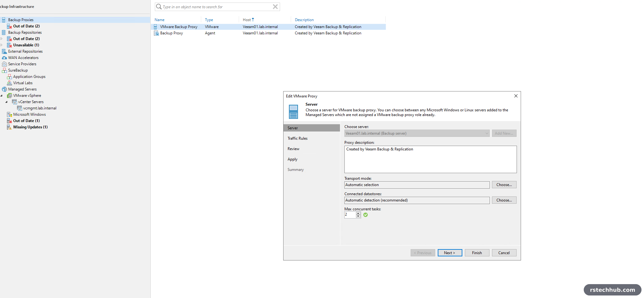Click the SureBackup icon

(4, 70)
